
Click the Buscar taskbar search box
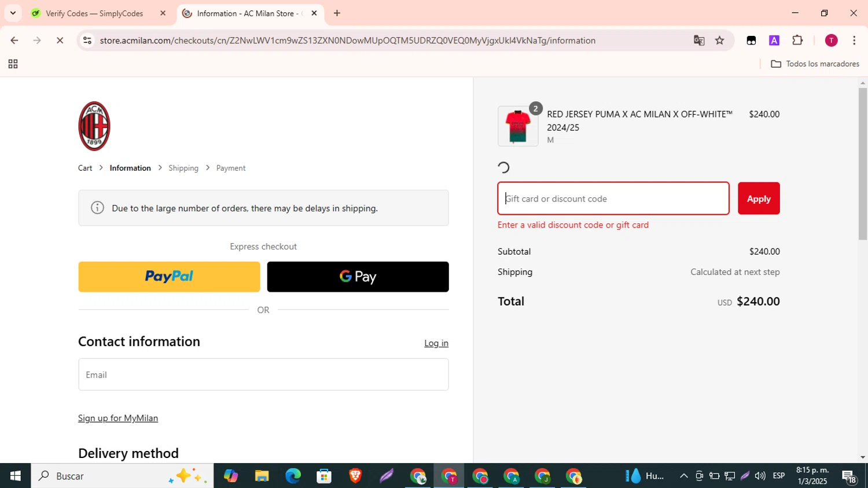click(122, 476)
